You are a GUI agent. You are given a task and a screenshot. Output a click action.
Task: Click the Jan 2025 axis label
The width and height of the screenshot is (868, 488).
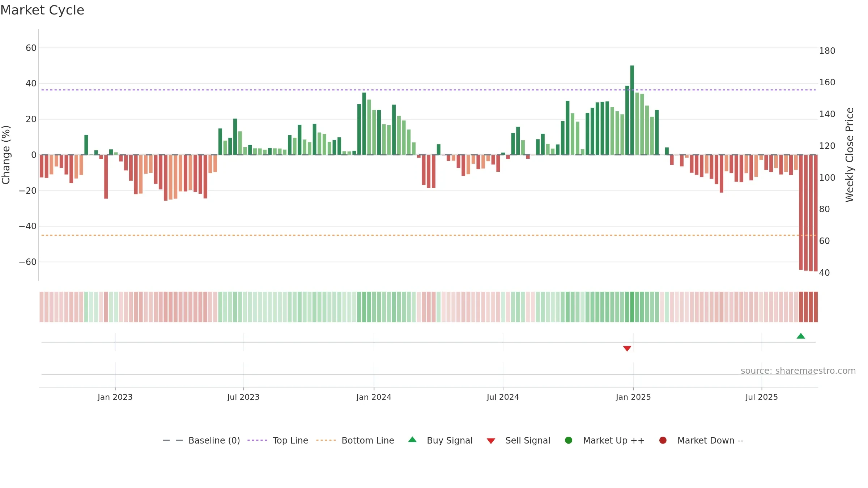633,397
